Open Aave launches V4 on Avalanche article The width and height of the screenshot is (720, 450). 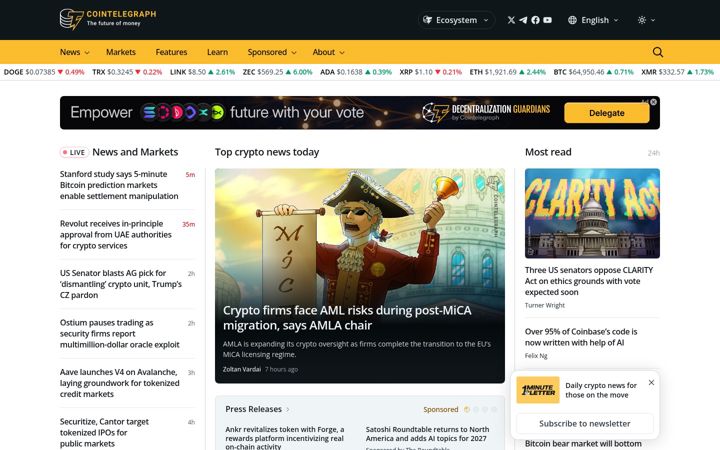pos(119,383)
